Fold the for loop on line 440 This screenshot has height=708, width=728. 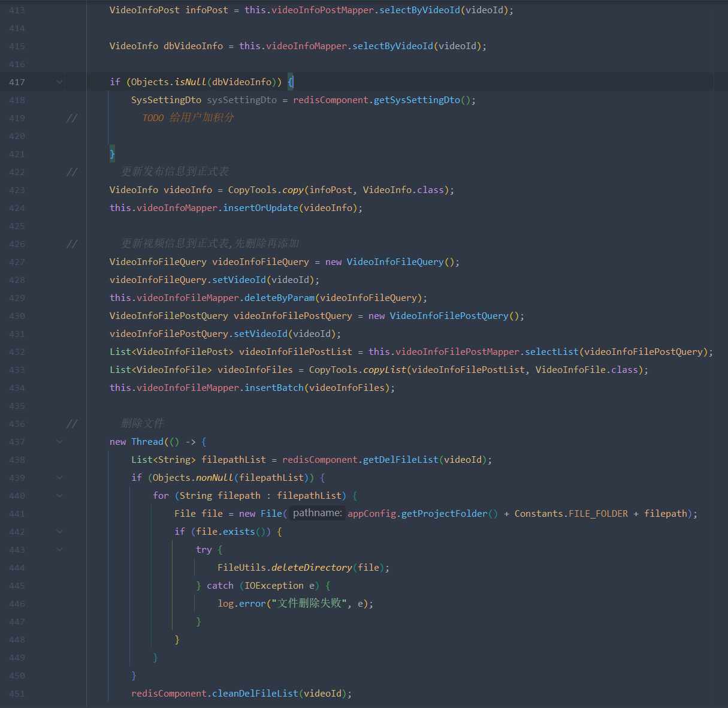click(59, 496)
